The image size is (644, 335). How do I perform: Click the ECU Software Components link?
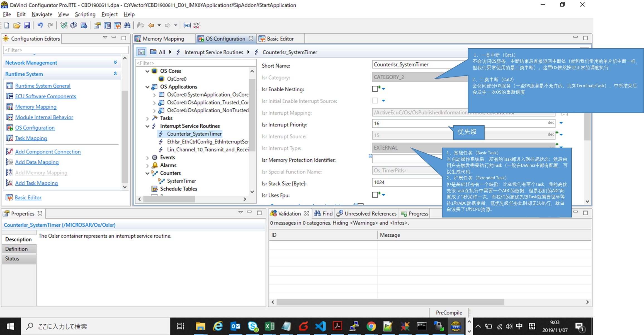point(45,96)
